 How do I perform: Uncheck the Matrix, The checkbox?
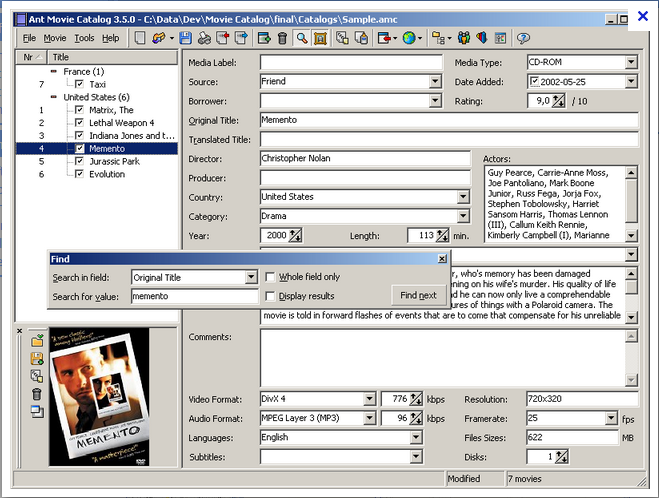[79, 110]
